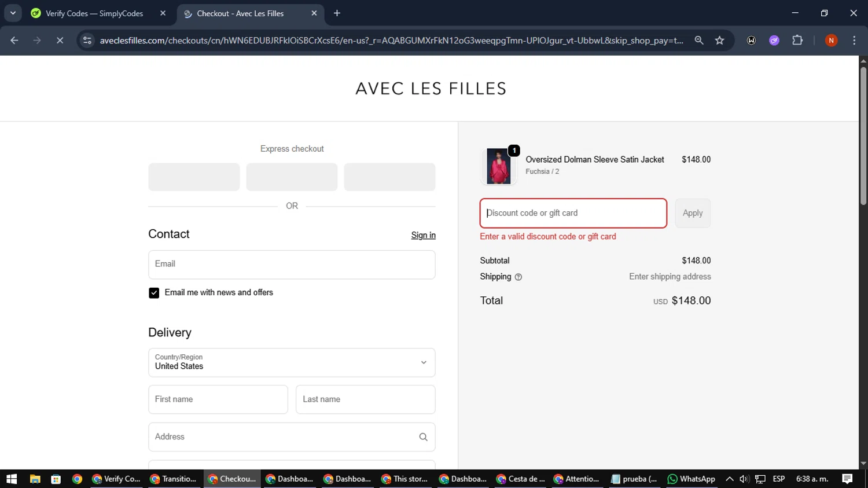Click the address search magnifier icon
868x488 pixels.
pos(423,437)
